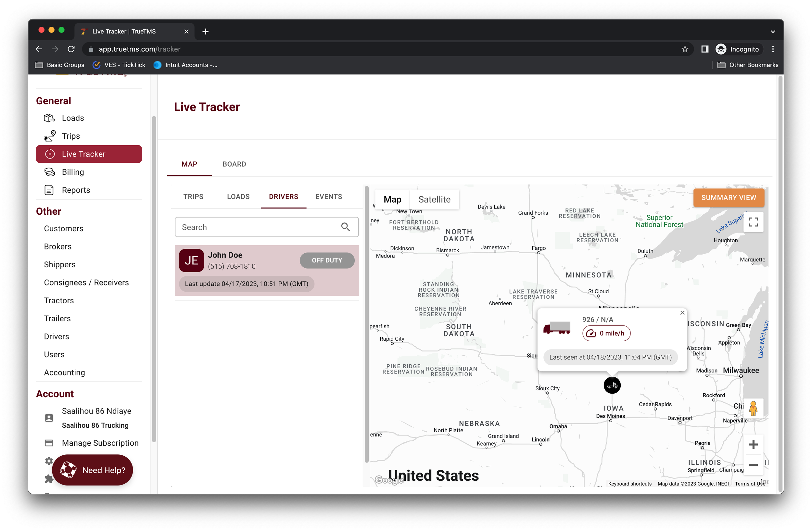Image resolution: width=812 pixels, height=531 pixels.
Task: Open Chrome three-dot menu
Action: 773,49
